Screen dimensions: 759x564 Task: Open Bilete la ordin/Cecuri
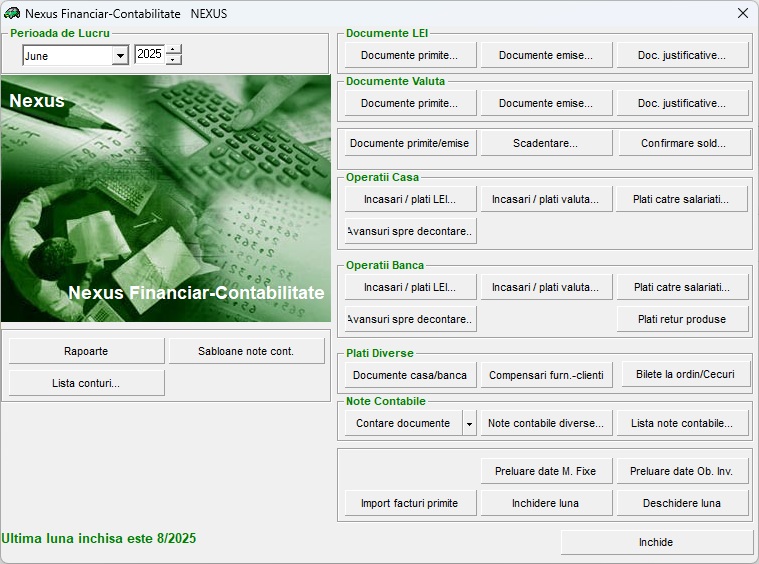(685, 374)
